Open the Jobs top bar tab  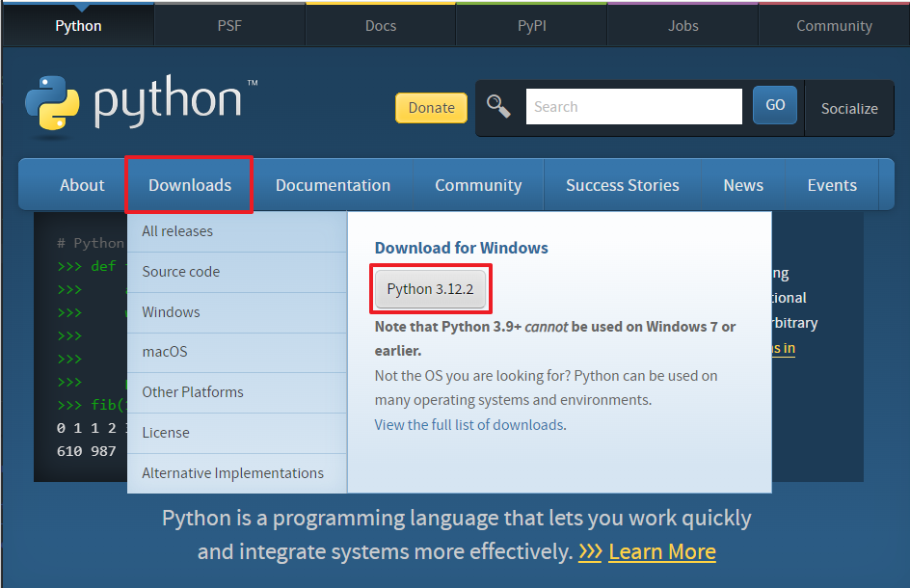tap(683, 25)
